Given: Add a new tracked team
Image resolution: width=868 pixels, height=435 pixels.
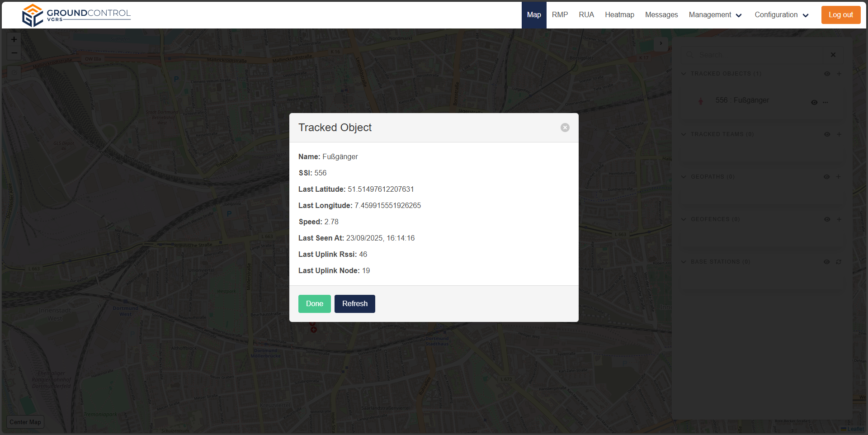Looking at the screenshot, I should (839, 134).
